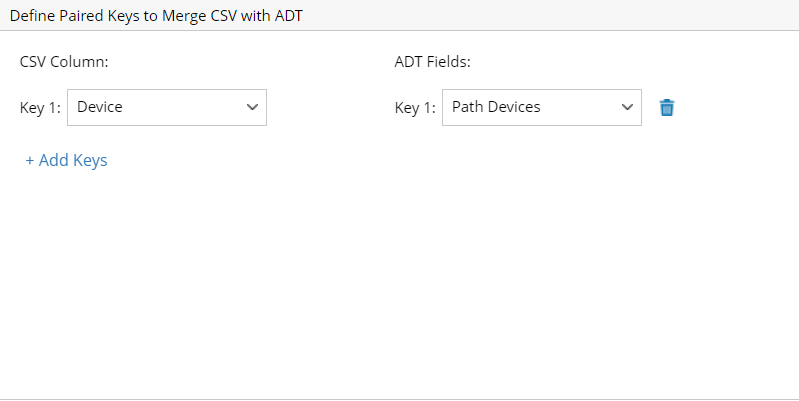Click the "Key 1:" label under CSV Column

(x=40, y=108)
